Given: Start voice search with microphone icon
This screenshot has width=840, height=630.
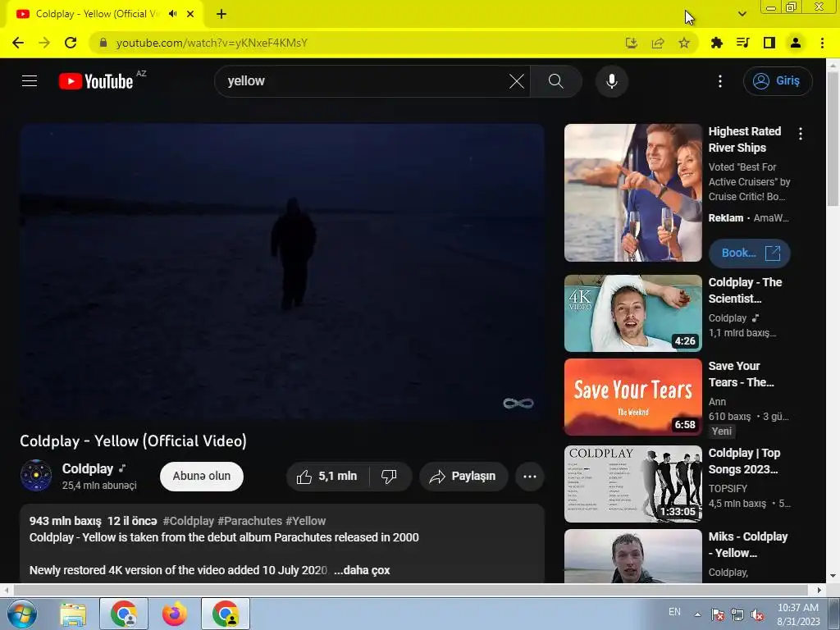Looking at the screenshot, I should click(x=612, y=81).
